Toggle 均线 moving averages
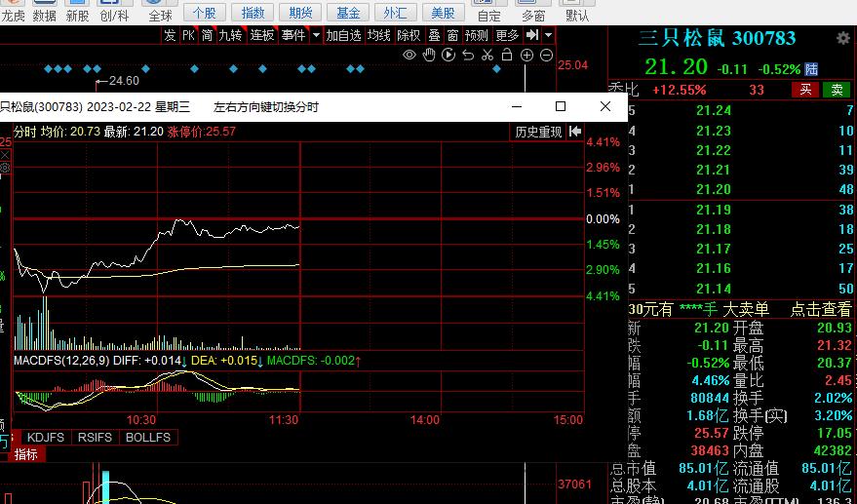857x504 pixels. (x=378, y=35)
